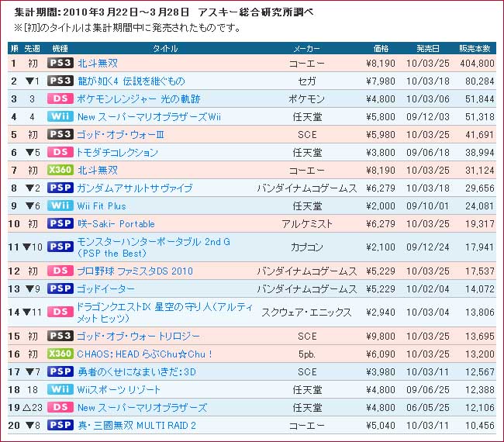Click the PS3 badge beside ゴッド・オブ・ウォー トリロジー

(x=60, y=336)
